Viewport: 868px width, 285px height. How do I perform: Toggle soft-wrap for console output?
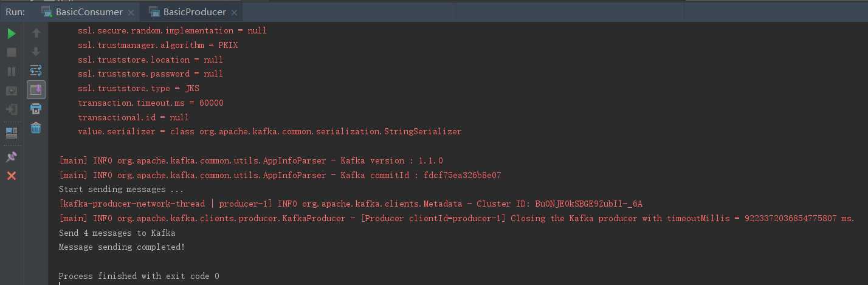[36, 71]
